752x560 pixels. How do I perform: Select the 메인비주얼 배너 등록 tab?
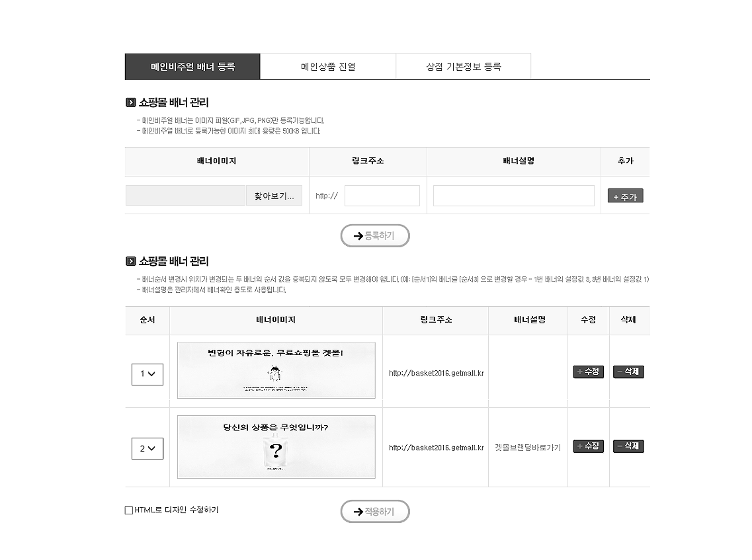coord(193,66)
